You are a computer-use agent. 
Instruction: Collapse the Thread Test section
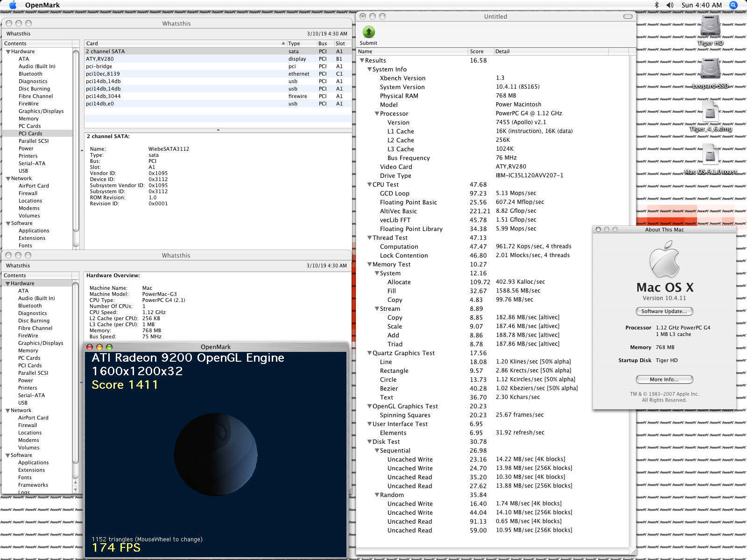(369, 238)
